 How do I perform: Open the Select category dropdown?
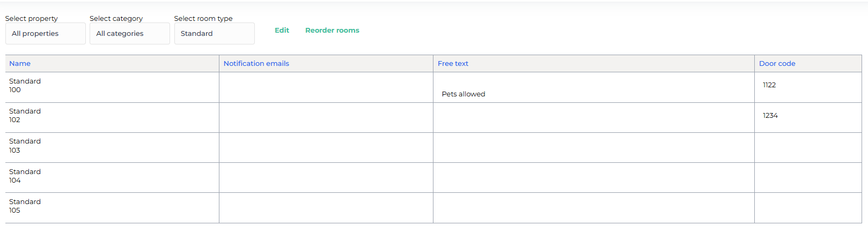tap(129, 33)
